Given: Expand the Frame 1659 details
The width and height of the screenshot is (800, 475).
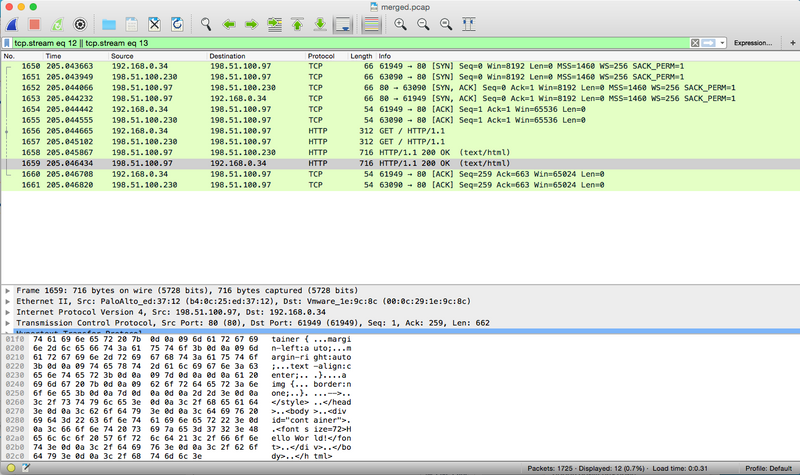Looking at the screenshot, I should [x=8, y=289].
